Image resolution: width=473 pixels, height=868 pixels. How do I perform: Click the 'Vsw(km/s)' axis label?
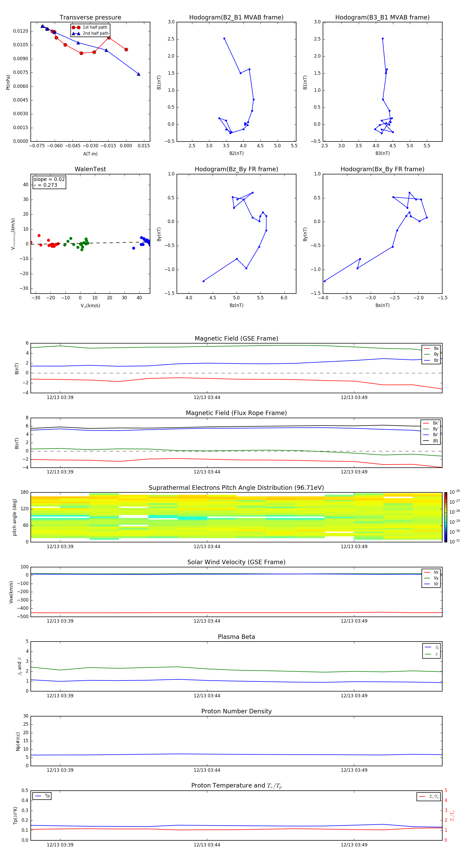coord(11,592)
